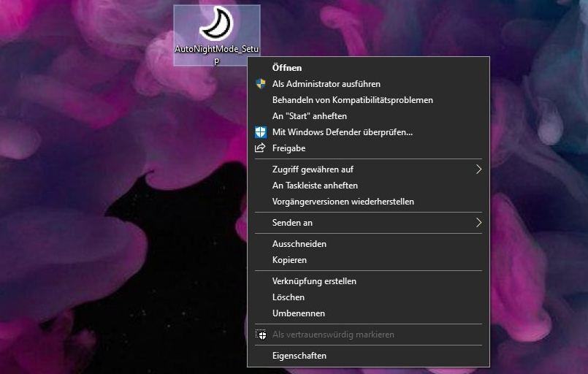
Task: Click the AutoNightMode_Setup file name label
Action: pyautogui.click(x=217, y=54)
